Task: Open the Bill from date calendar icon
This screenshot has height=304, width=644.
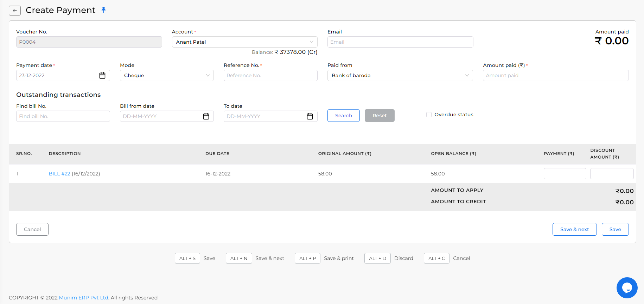Action: 206,116
